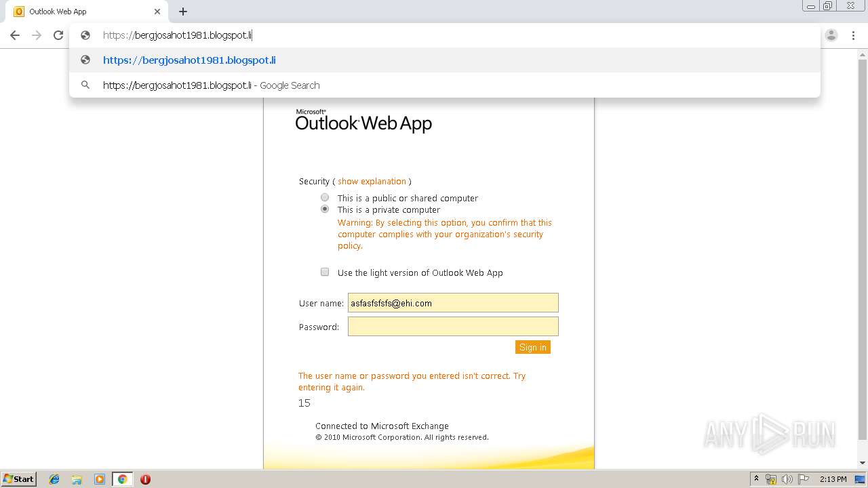868x488 pixels.
Task: Select the Outlook Web App browser tab
Action: click(88, 12)
